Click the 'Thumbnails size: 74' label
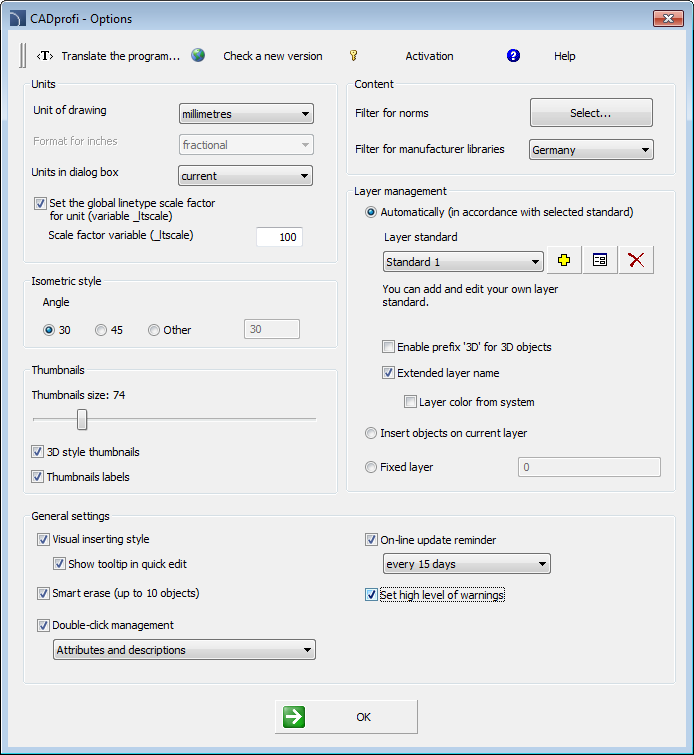 (x=79, y=395)
